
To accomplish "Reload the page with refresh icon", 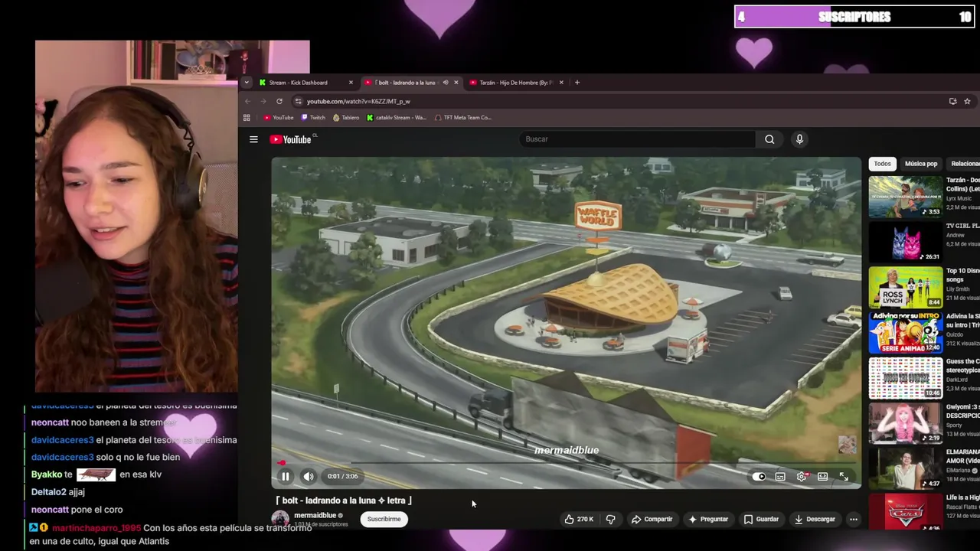I will [x=279, y=101].
